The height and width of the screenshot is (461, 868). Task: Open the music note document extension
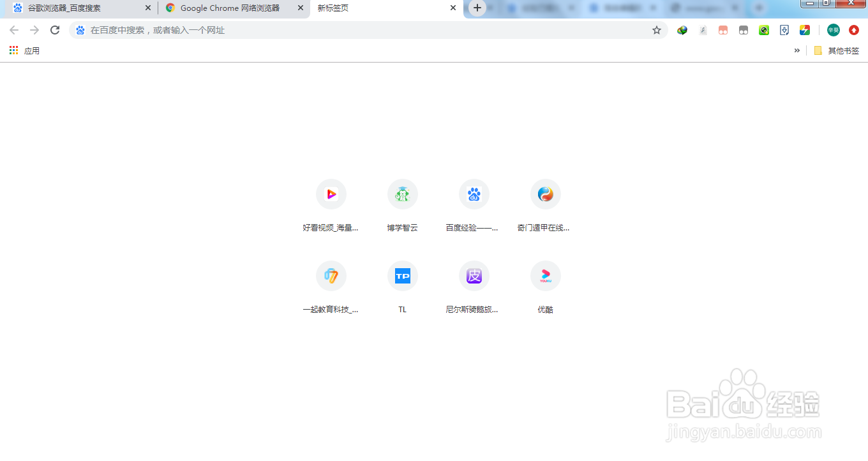point(703,30)
